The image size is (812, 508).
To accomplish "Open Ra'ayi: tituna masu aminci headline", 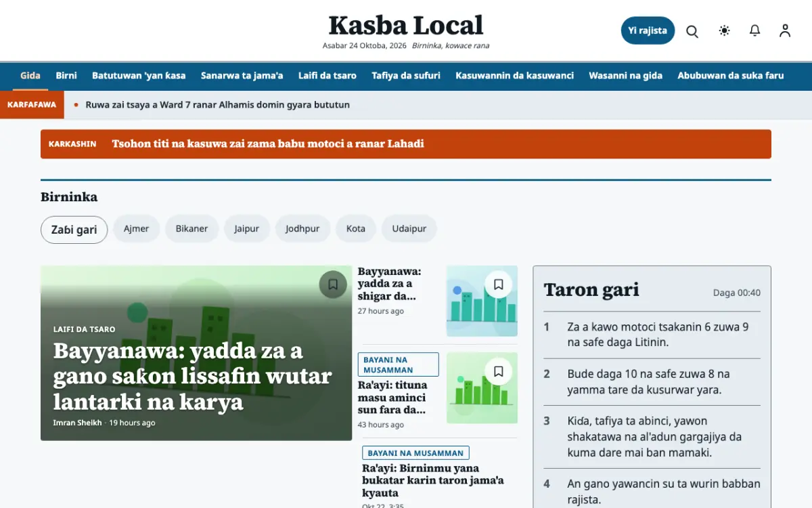I will pyautogui.click(x=392, y=398).
